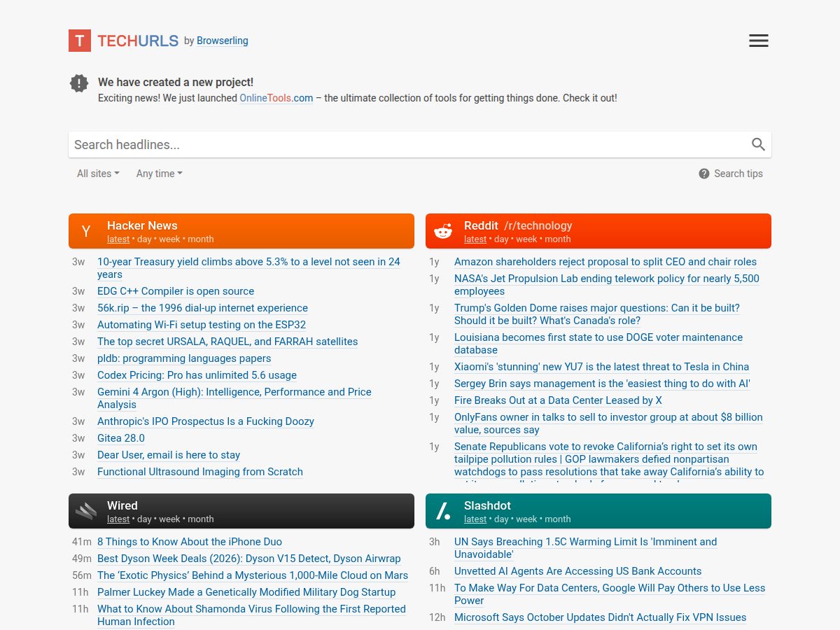Open 'Fire Breaks Out at a Data Center' headline
This screenshot has height=630, width=840.
558,400
